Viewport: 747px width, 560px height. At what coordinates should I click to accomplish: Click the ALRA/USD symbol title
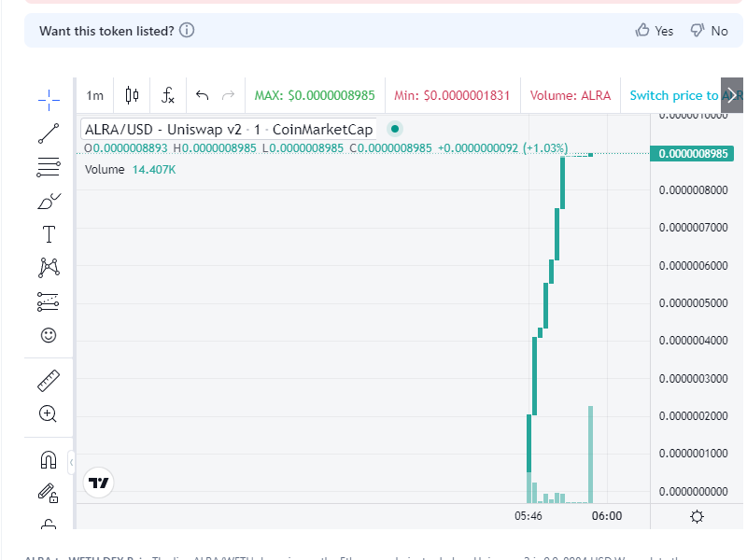click(x=229, y=129)
